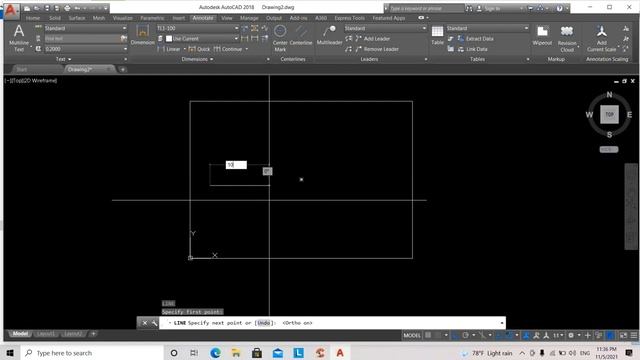Open File Explorer from the taskbar
Image resolution: width=640 pixels, height=360 pixels.
point(236,353)
